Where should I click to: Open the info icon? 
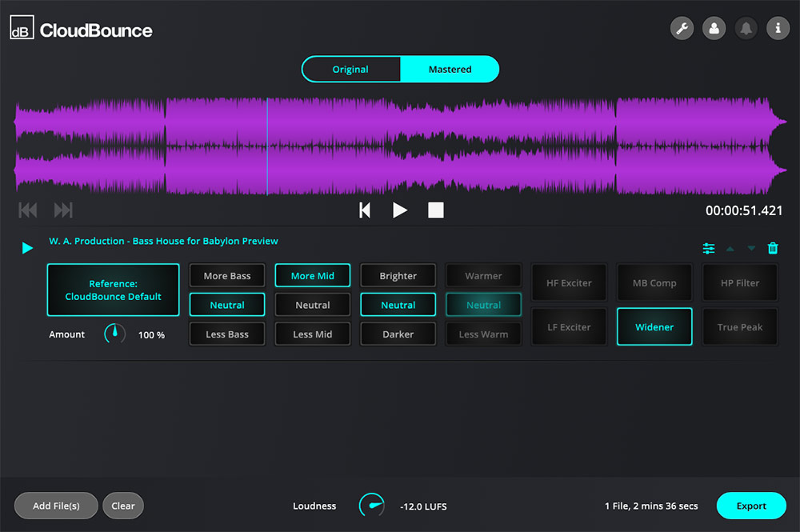click(x=778, y=29)
